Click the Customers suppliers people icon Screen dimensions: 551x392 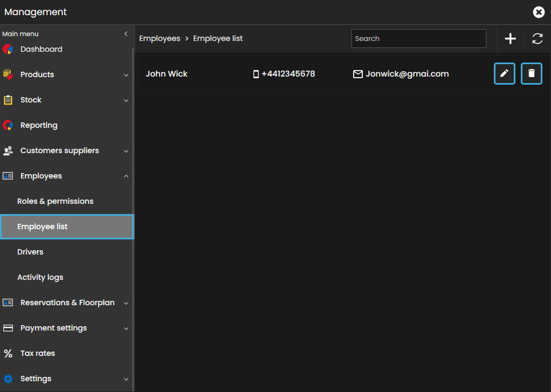[8, 150]
